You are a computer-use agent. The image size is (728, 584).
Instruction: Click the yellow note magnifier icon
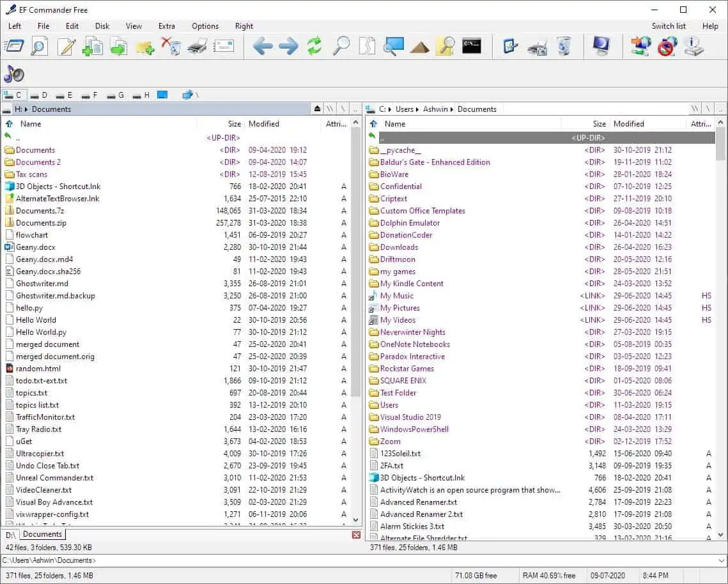click(445, 46)
